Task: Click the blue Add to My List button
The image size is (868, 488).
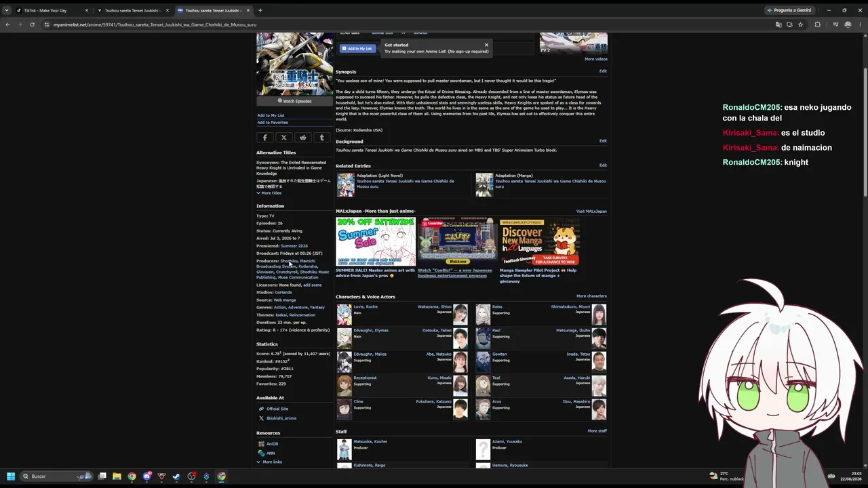Action: (x=357, y=49)
